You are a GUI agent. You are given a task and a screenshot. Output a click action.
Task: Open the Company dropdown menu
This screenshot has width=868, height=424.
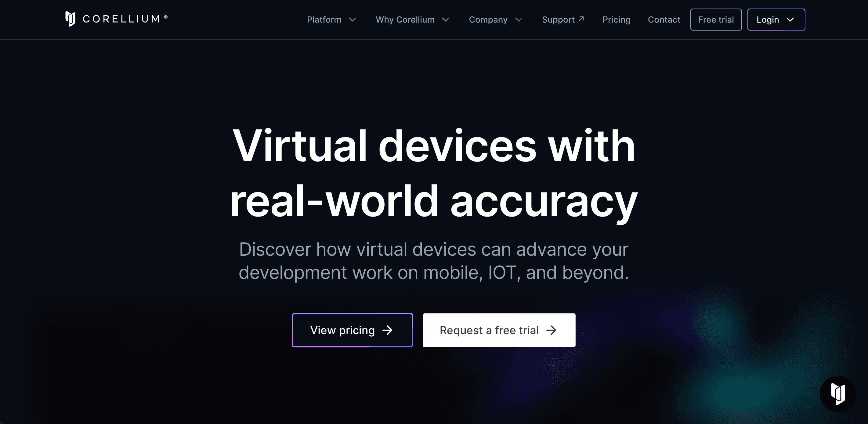(494, 20)
